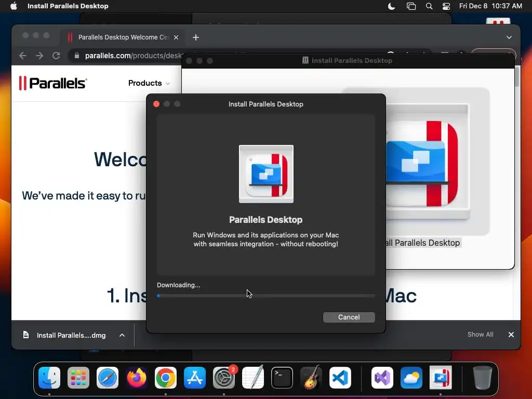Select Parallels Desktop Welcome Center tab
The width and height of the screenshot is (532, 399).
123,37
